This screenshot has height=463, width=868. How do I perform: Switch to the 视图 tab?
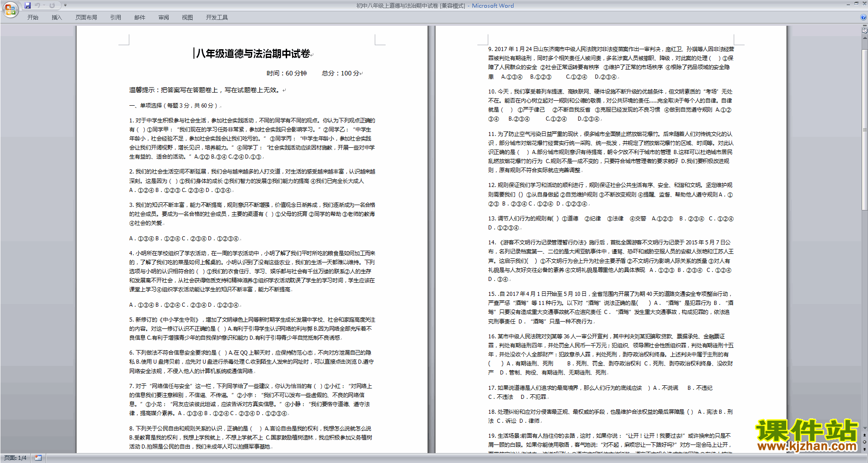[x=188, y=17]
